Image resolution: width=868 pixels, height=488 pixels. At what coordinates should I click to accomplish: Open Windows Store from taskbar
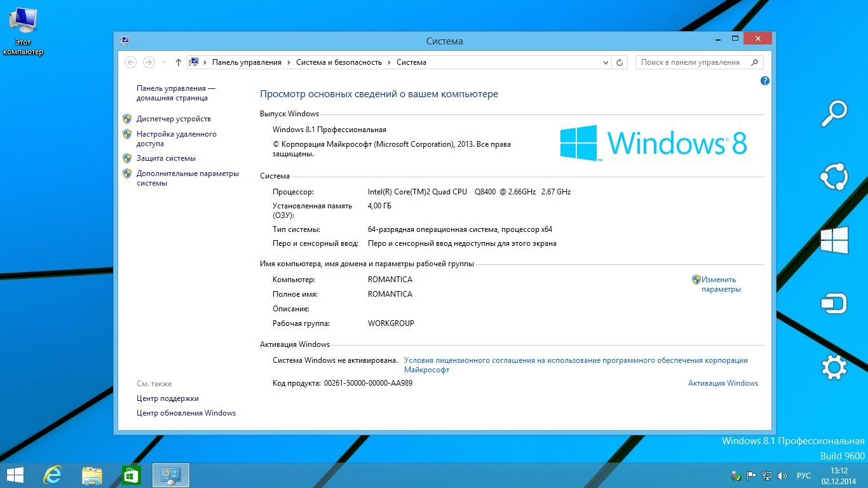coord(131,475)
